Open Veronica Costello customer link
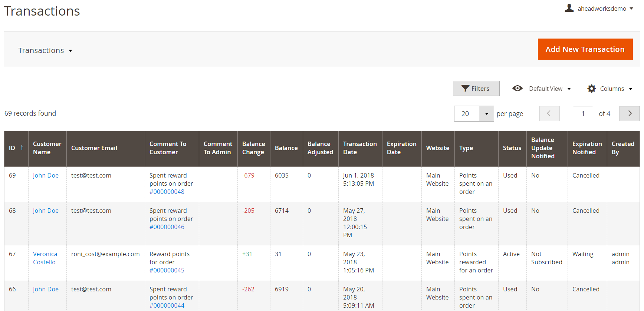The image size is (644, 311). click(x=45, y=258)
